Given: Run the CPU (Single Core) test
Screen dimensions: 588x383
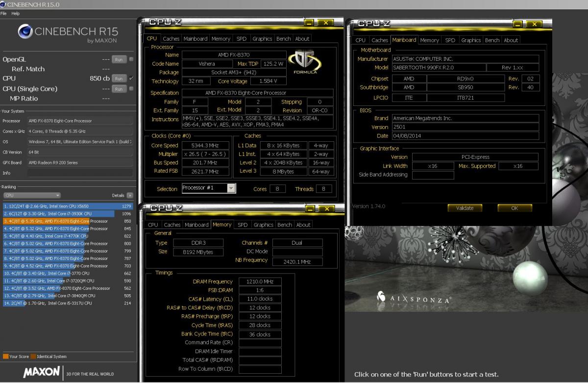Looking at the screenshot, I should (118, 89).
